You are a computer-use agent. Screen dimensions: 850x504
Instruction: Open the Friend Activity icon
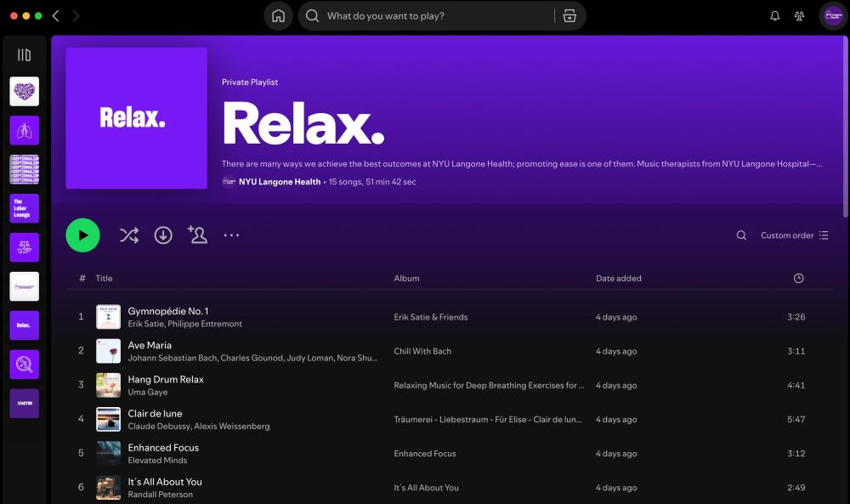click(799, 16)
